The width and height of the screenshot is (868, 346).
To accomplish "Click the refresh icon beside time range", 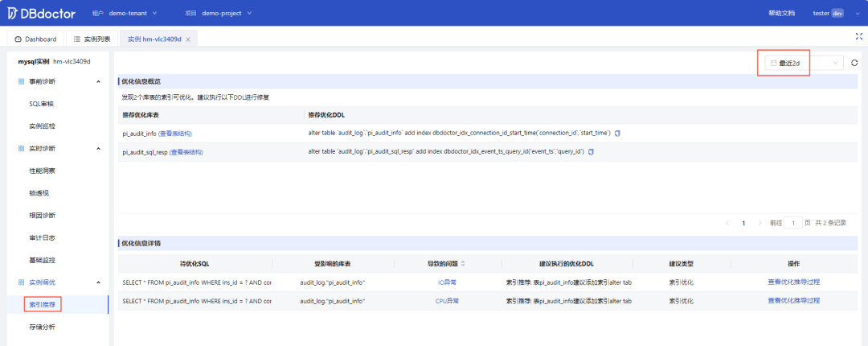I will click(x=854, y=64).
